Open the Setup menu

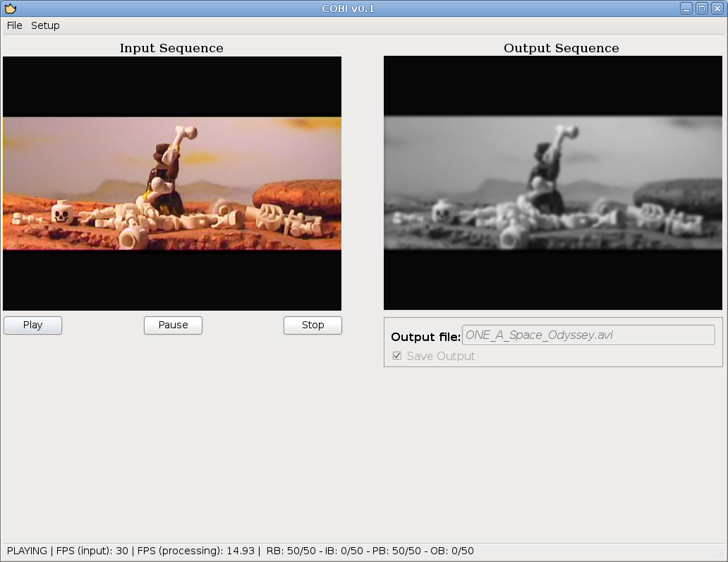coord(45,25)
